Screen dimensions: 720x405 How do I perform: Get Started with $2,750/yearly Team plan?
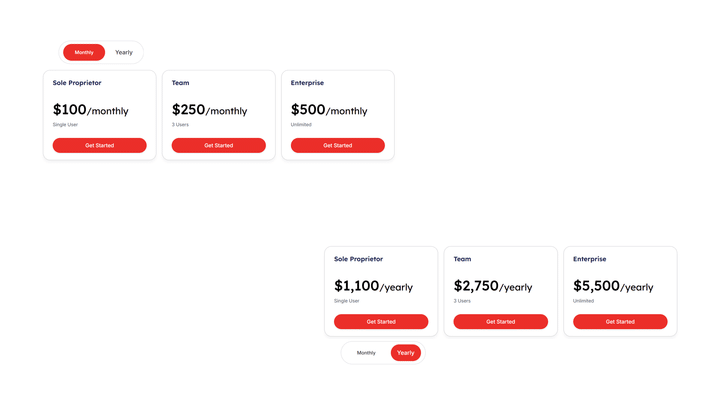(500, 322)
